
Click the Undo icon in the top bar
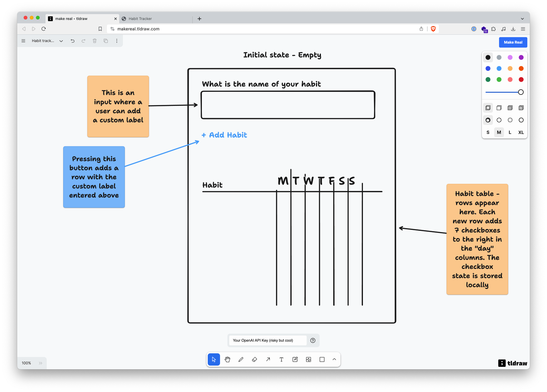73,41
